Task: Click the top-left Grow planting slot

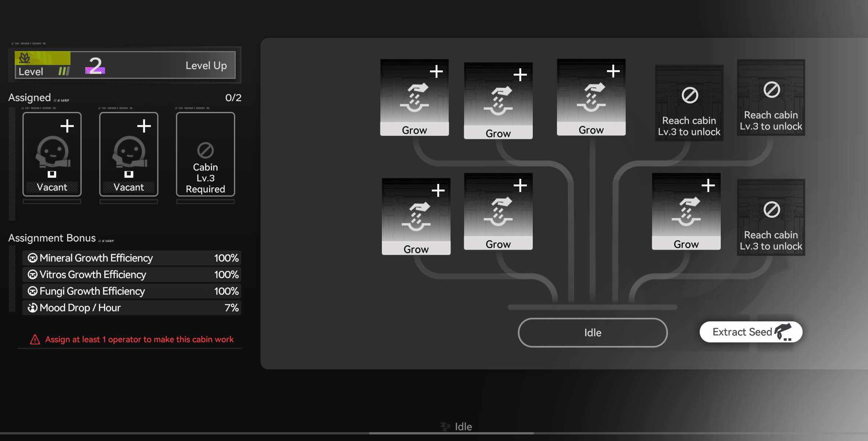Action: [x=414, y=97]
